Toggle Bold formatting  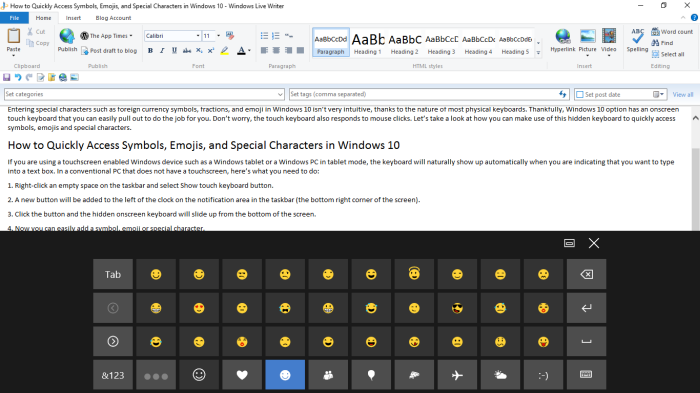tap(150, 51)
